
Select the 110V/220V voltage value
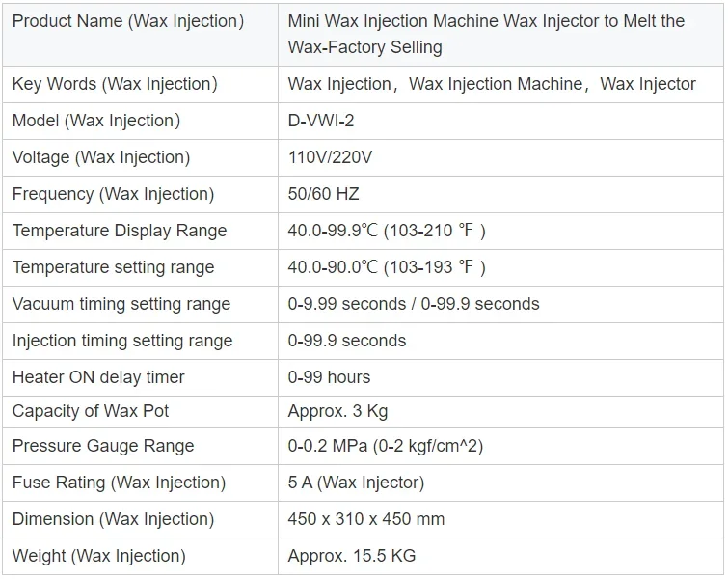coord(328,157)
